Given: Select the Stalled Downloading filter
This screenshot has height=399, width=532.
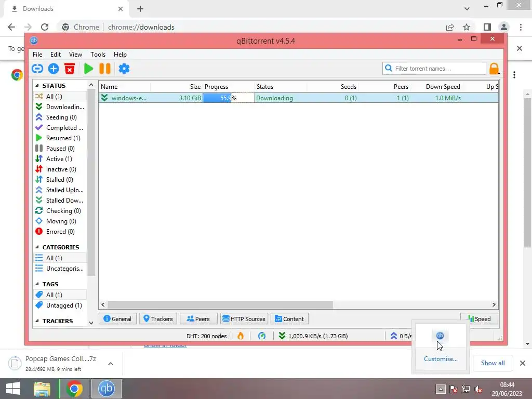Looking at the screenshot, I should point(60,201).
